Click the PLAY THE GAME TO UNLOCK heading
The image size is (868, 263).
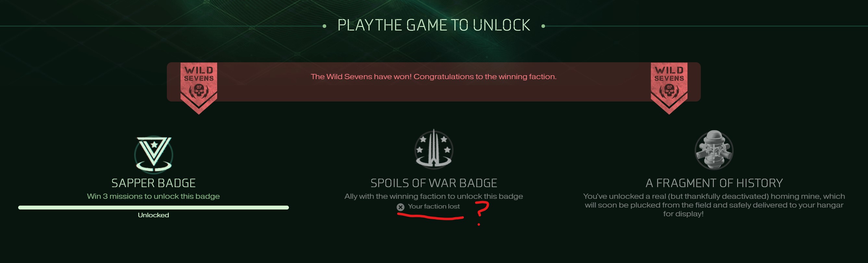pos(434,25)
